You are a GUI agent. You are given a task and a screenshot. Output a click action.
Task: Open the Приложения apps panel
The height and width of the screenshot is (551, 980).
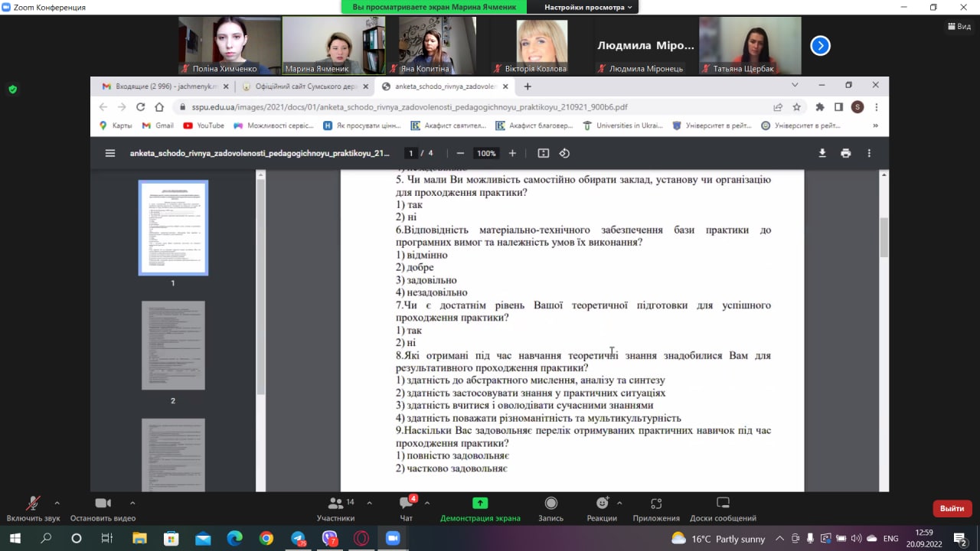tap(656, 508)
